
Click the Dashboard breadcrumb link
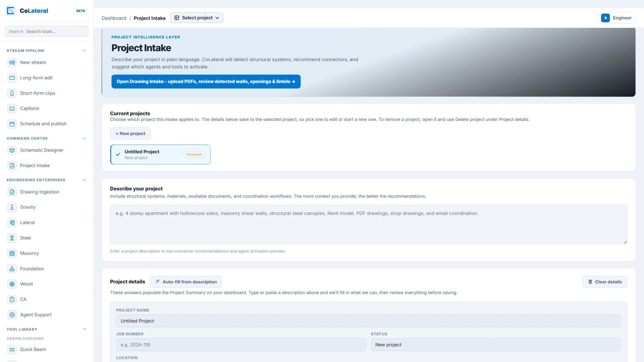coord(114,18)
